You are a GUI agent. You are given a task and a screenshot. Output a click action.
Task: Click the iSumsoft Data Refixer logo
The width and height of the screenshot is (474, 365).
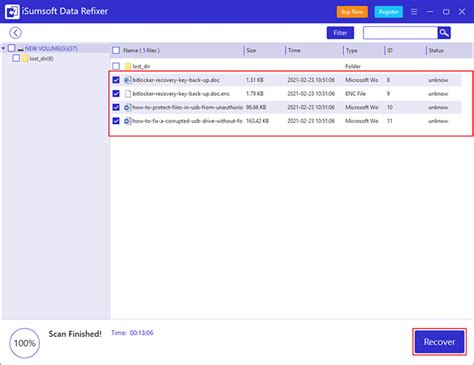(x=12, y=12)
